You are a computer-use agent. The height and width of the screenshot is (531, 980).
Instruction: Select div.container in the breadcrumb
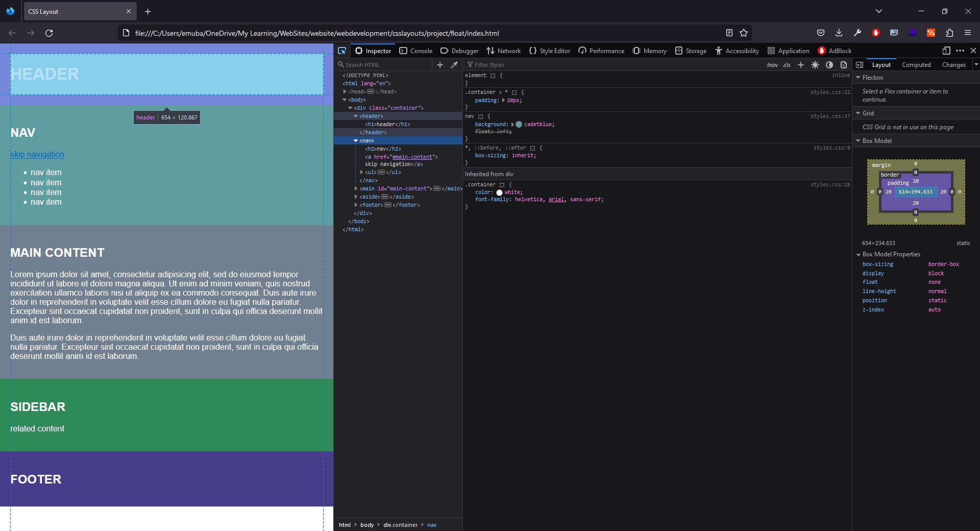point(400,525)
